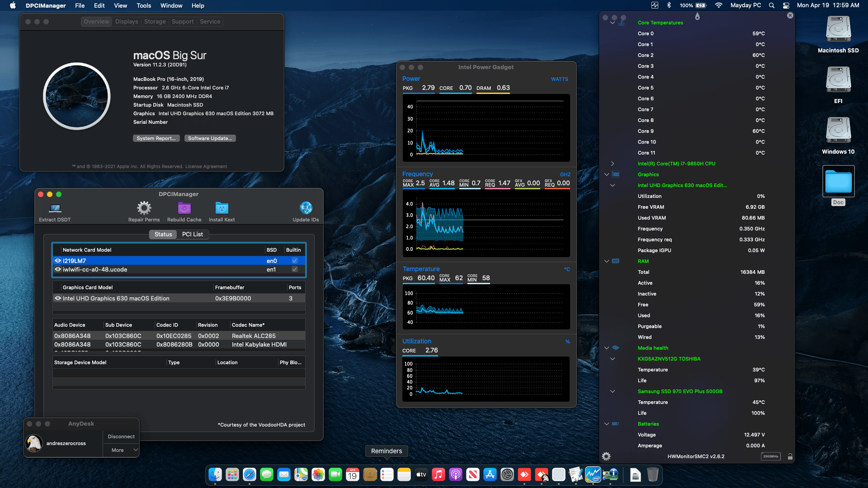This screenshot has width=868, height=488.
Task: Collapse the Core Temperatures group
Action: [613, 23]
